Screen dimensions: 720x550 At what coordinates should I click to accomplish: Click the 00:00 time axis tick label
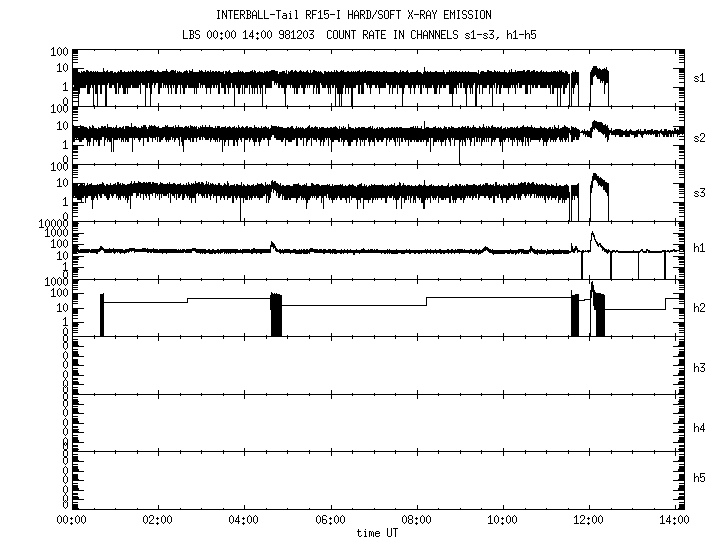click(72, 520)
